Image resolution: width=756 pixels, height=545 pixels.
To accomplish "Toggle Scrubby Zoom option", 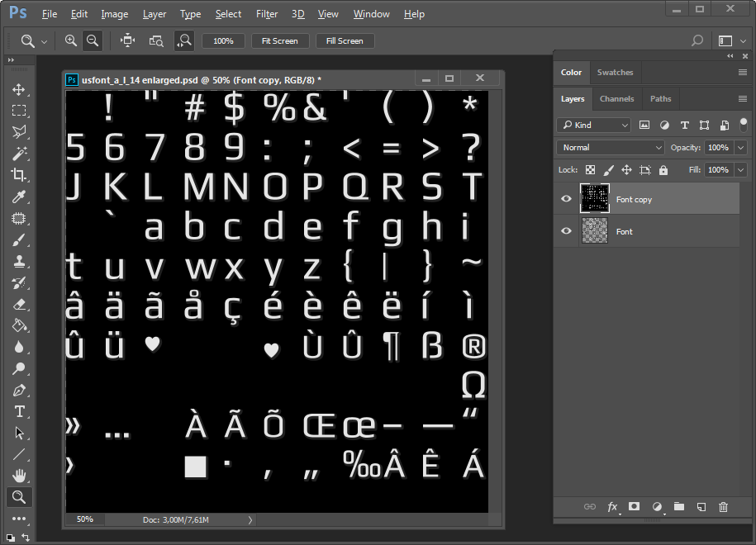I will 184,41.
